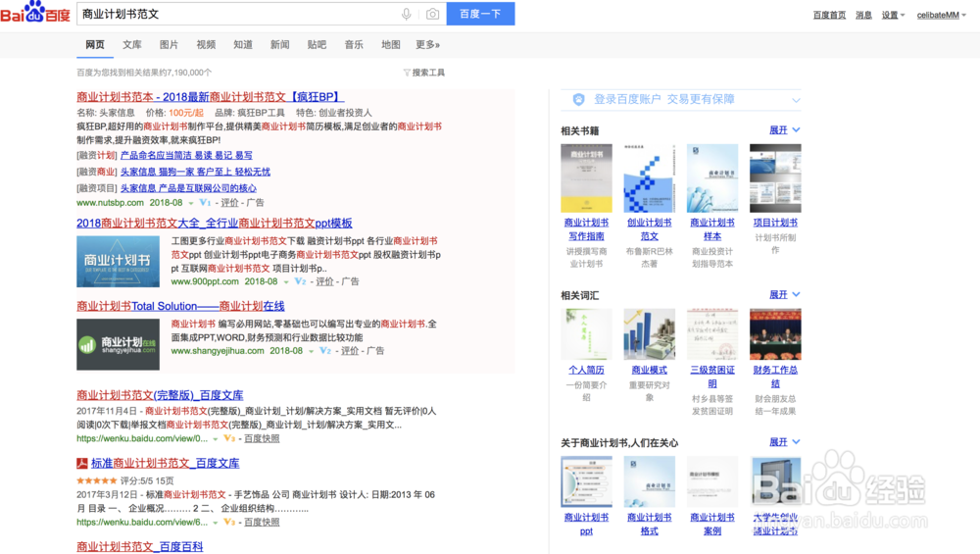This screenshot has width=980, height=554.
Task: Open 搜索工具 filter
Action: pos(424,73)
